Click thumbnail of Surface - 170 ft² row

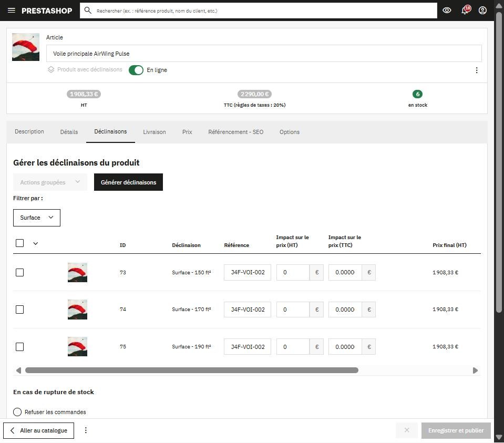pos(77,310)
